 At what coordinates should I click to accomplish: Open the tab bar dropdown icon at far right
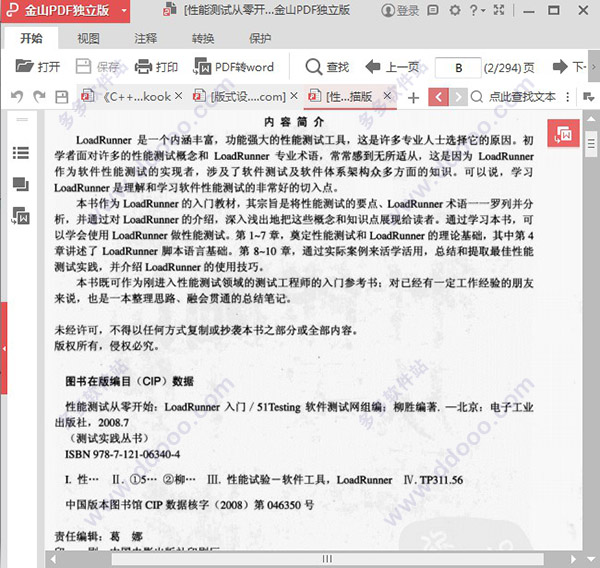589,97
